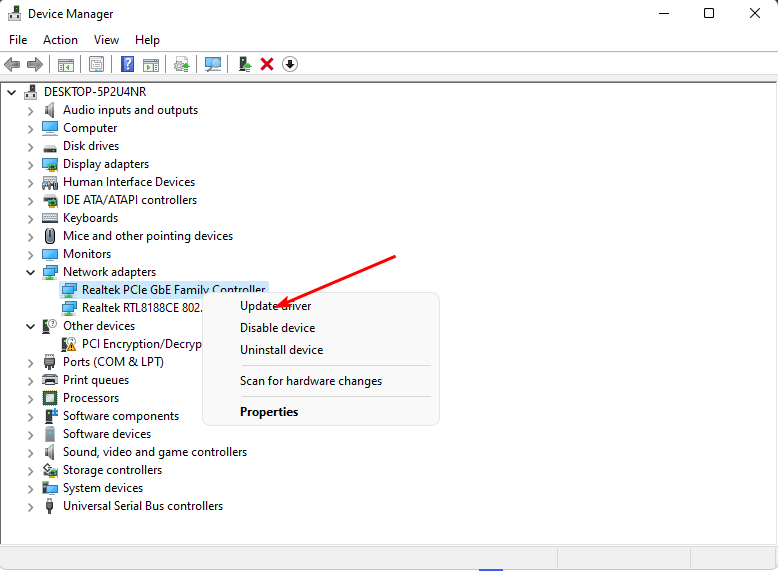Click the Enable device toolbar icon
The height and width of the screenshot is (571, 778).
(x=245, y=64)
